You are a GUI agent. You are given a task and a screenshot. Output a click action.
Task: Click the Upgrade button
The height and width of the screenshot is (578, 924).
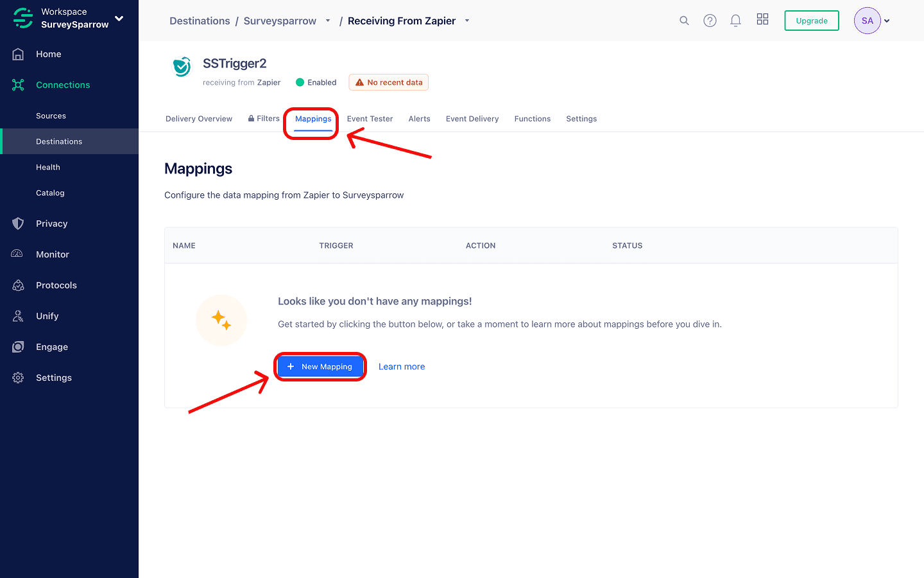[x=812, y=21]
